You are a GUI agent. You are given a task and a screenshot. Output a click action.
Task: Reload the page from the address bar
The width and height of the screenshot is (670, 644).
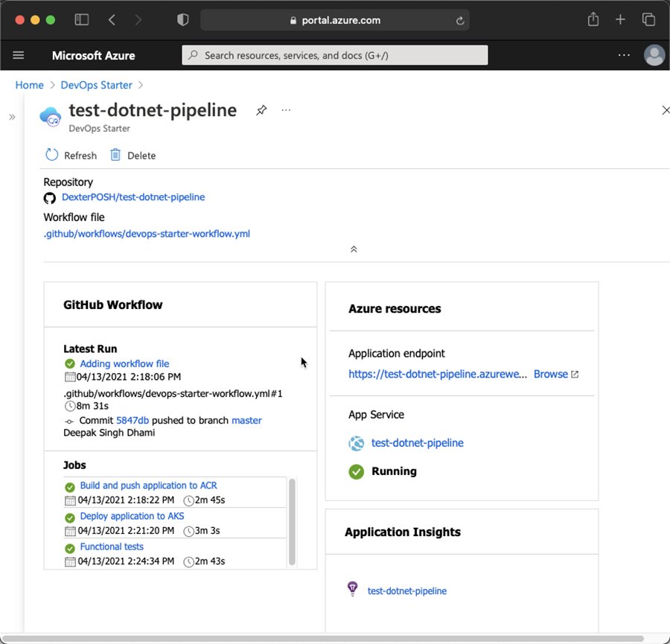460,21
